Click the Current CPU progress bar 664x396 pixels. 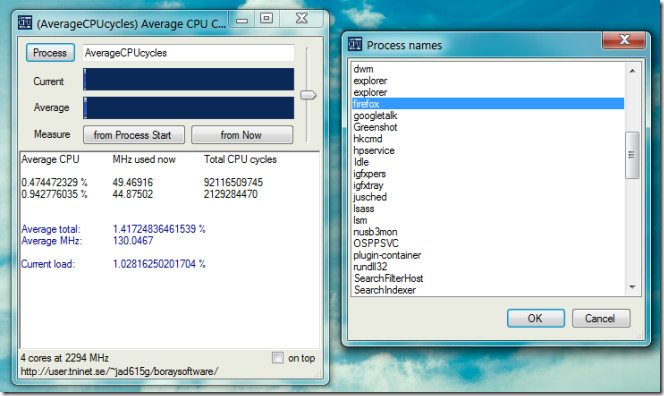click(188, 79)
